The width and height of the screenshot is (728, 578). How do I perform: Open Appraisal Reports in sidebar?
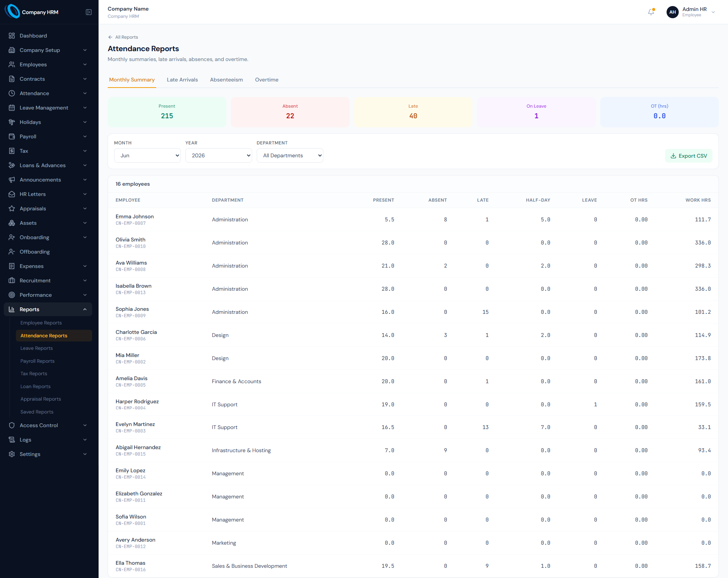[x=41, y=399]
